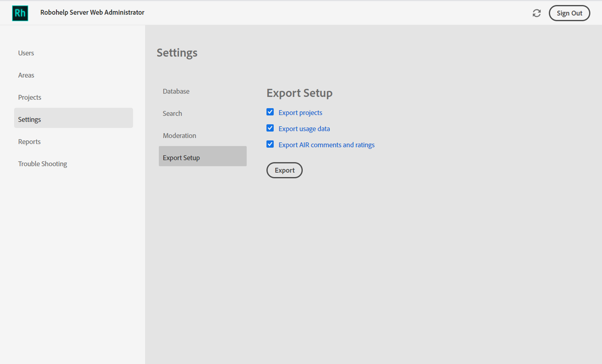Open Trouble Shooting
The height and width of the screenshot is (364, 602).
click(43, 163)
